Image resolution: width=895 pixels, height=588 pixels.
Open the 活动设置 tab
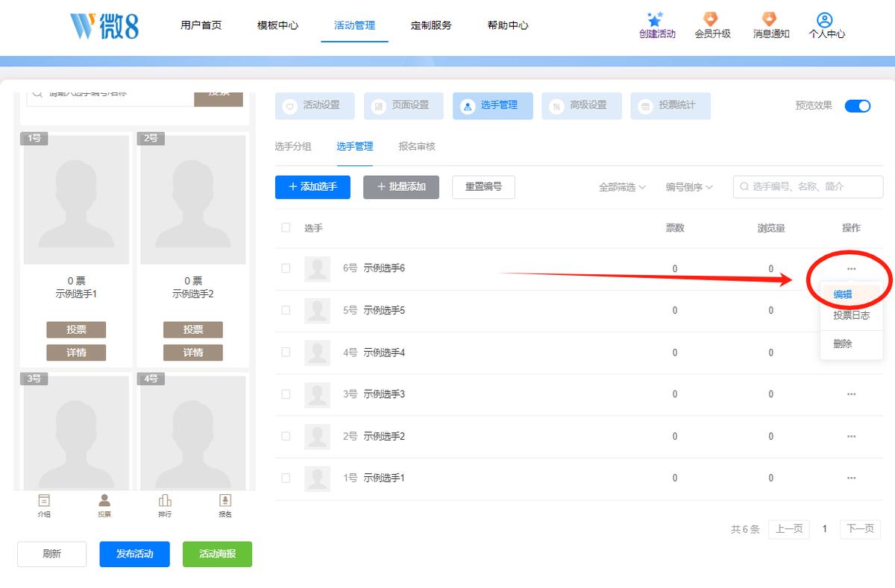[315, 106]
